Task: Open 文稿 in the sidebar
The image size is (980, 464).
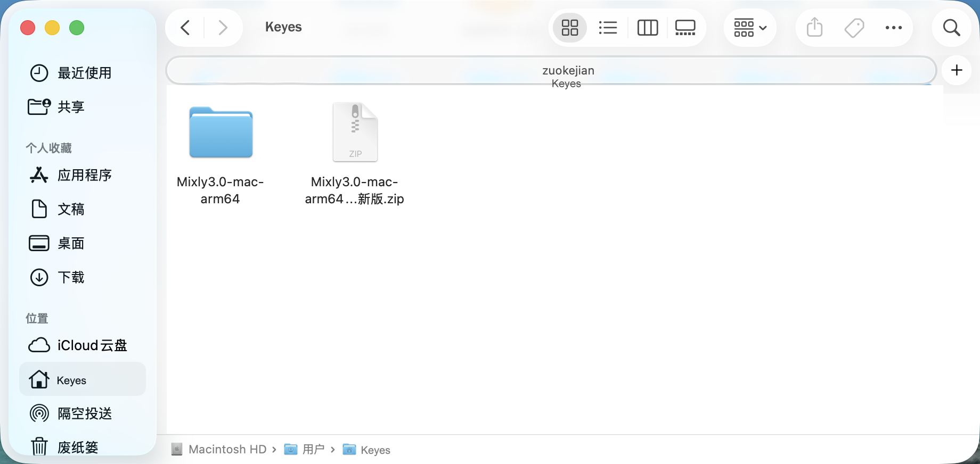Action: click(x=83, y=209)
